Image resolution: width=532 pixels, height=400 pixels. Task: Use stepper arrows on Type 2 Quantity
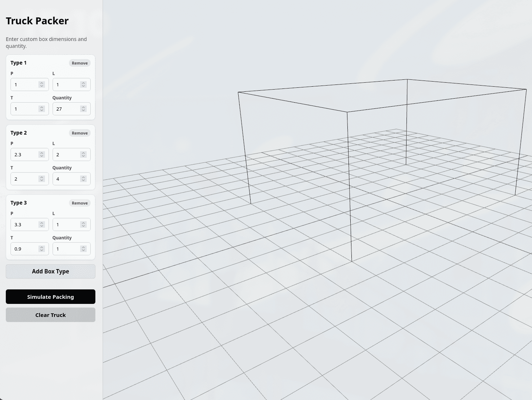tap(83, 179)
